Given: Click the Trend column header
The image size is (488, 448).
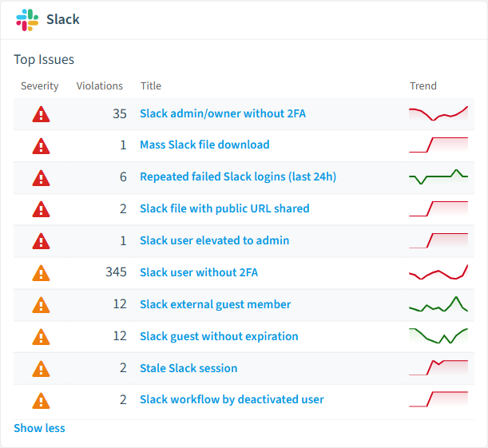Looking at the screenshot, I should pos(423,86).
